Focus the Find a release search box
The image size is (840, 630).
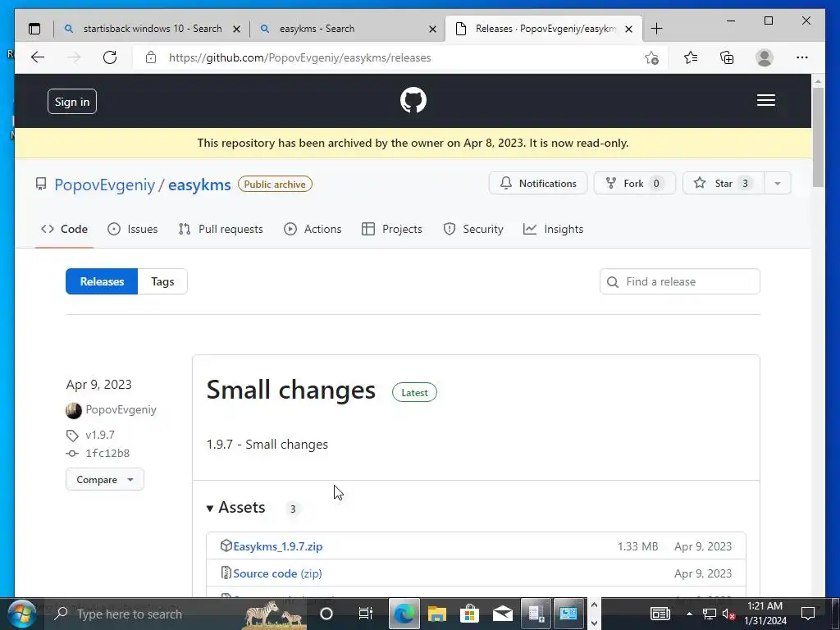pyautogui.click(x=680, y=281)
